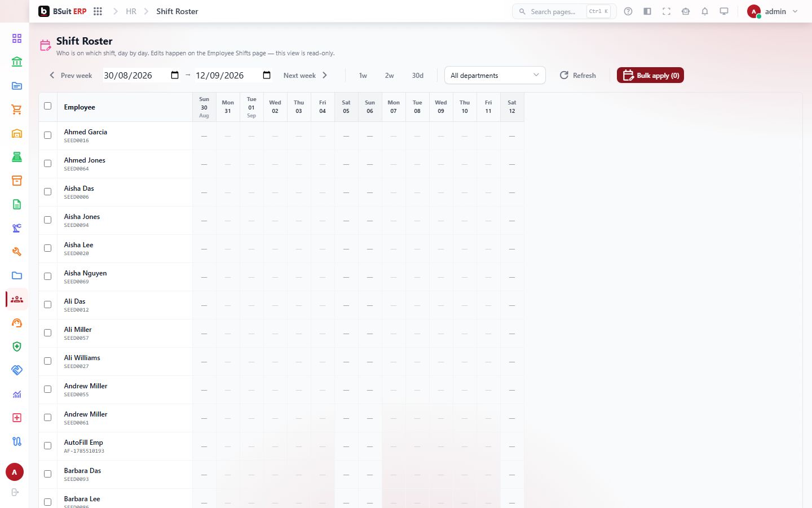Choose the 30d range option
This screenshot has height=508, width=812.
tap(418, 76)
